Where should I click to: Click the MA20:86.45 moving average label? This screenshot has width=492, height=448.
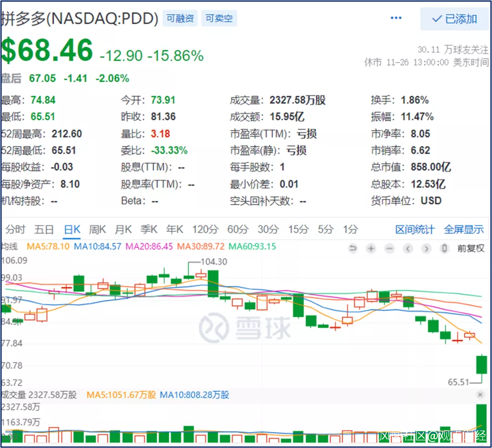point(149,247)
